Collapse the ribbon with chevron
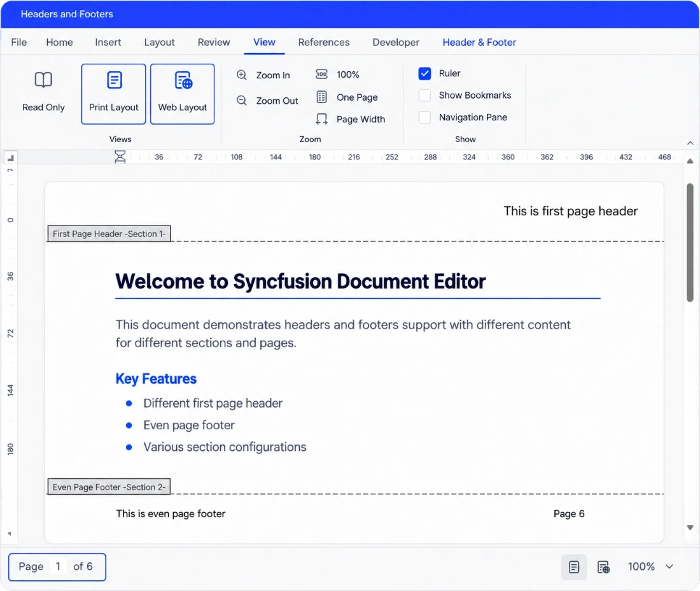This screenshot has height=591, width=700. pyautogui.click(x=690, y=143)
